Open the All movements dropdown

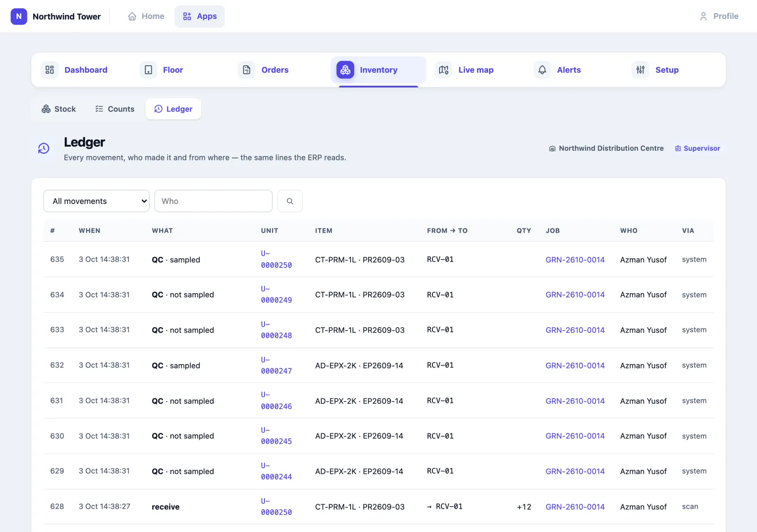pos(97,201)
